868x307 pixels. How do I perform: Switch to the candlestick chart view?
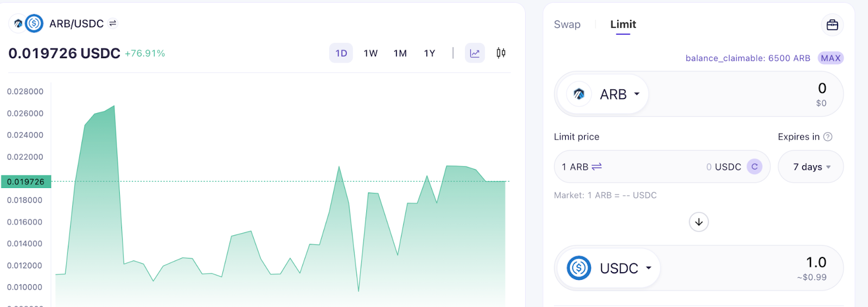(x=501, y=53)
